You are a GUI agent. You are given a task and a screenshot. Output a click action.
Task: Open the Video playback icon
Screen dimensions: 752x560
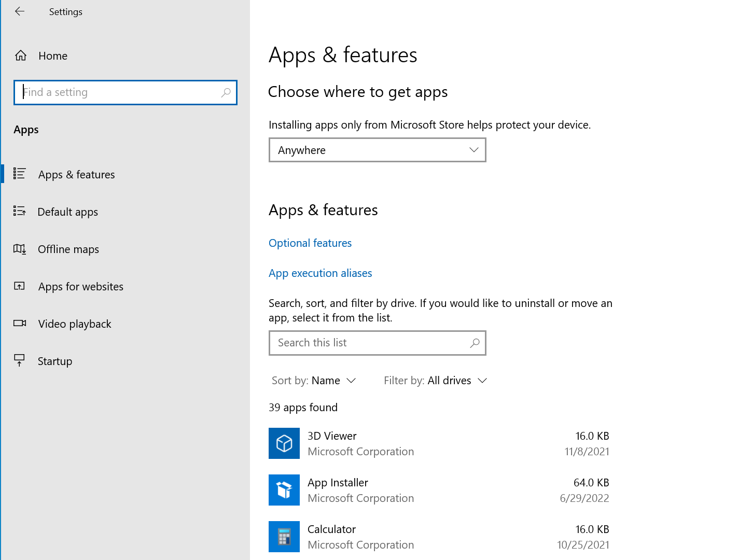pyautogui.click(x=19, y=323)
